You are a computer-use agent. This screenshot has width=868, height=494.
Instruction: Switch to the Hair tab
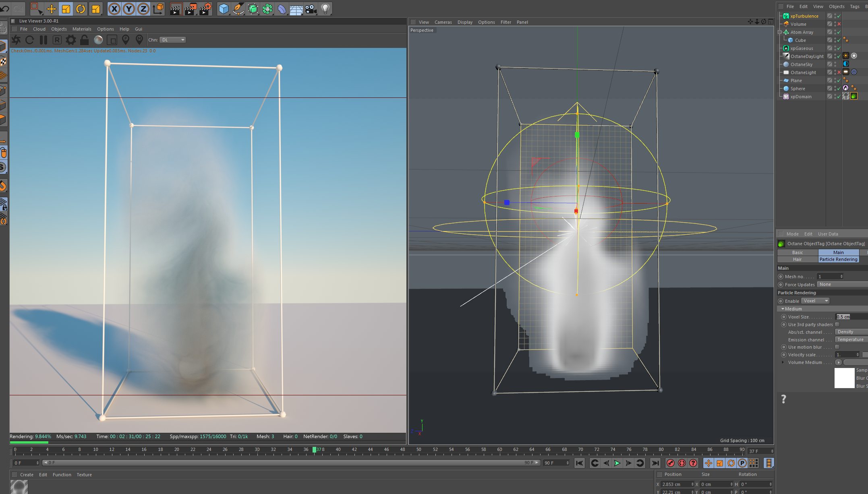pos(797,259)
